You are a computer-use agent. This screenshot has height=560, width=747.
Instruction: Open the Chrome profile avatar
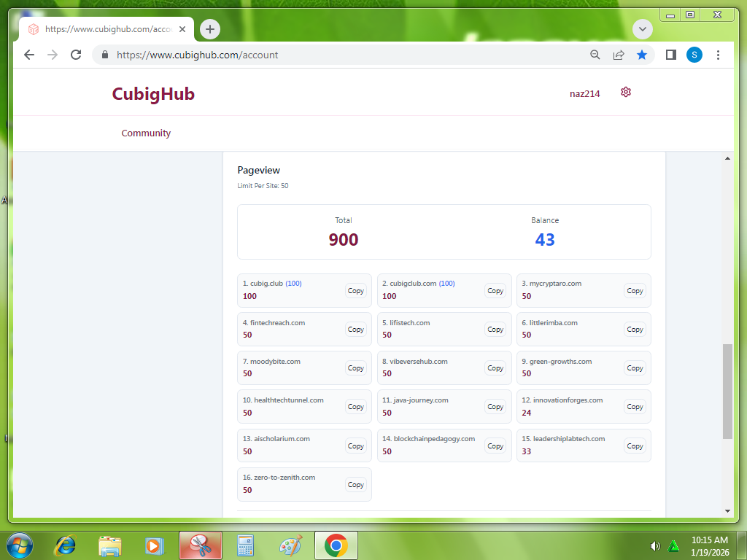(x=694, y=55)
